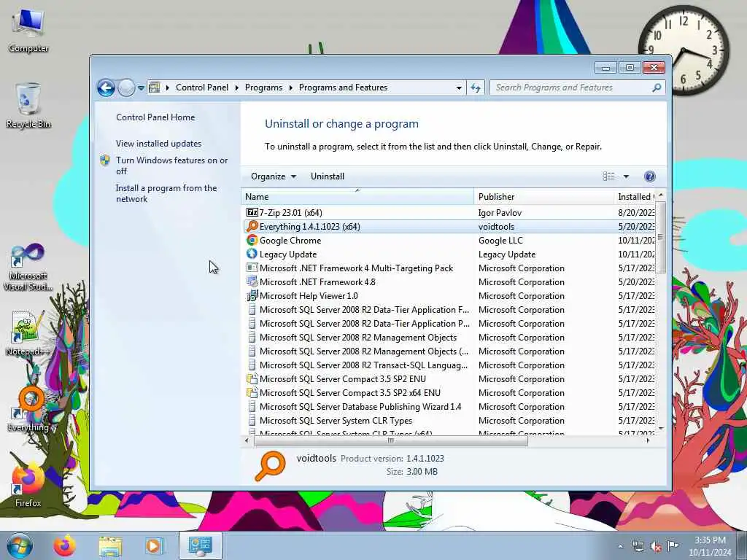This screenshot has width=747, height=560.
Task: Select the Notepad++ desktop shortcut
Action: click(x=27, y=333)
